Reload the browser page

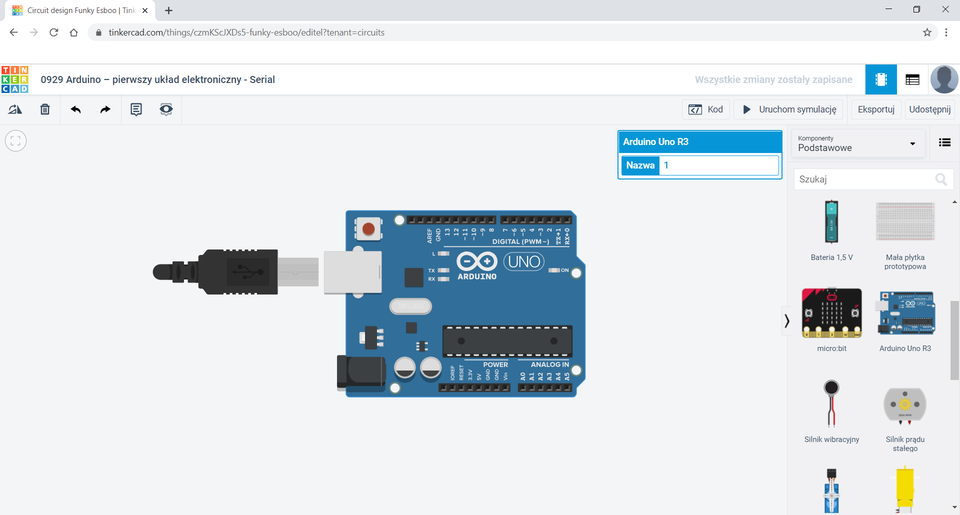pos(54,32)
